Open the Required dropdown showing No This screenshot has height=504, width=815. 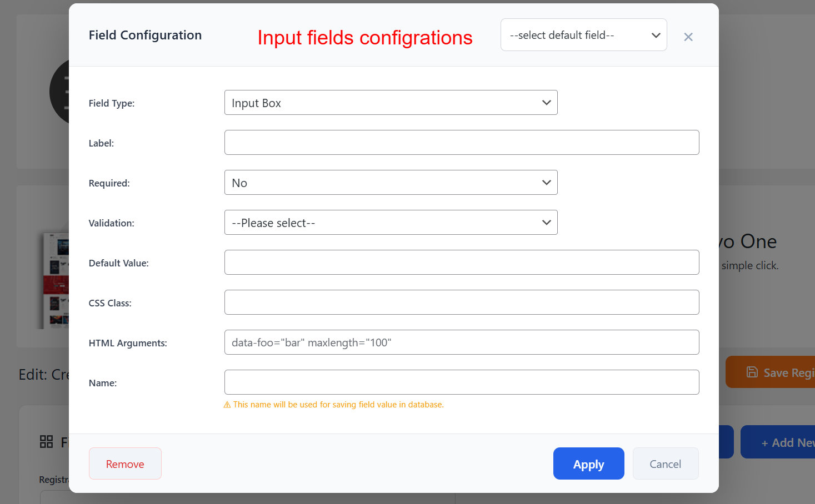pos(391,183)
